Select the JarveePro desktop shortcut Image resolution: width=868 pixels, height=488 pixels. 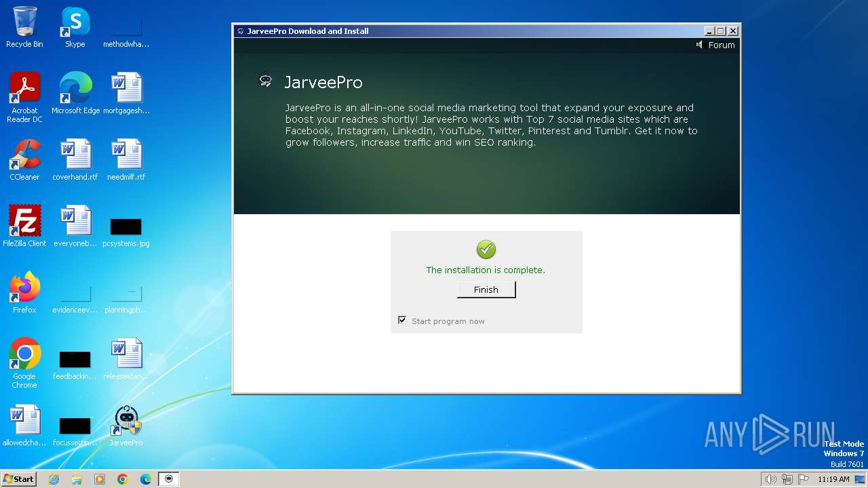click(126, 426)
